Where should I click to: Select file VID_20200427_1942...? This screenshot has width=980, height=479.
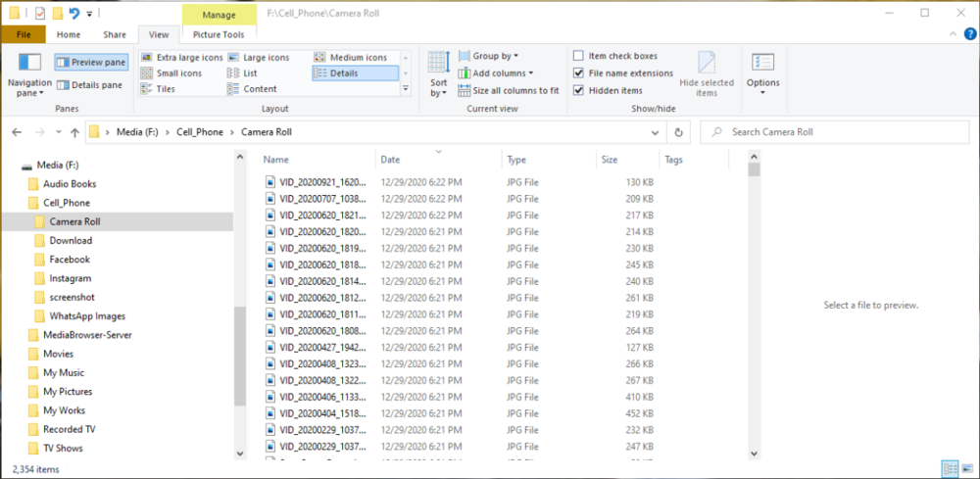point(321,347)
